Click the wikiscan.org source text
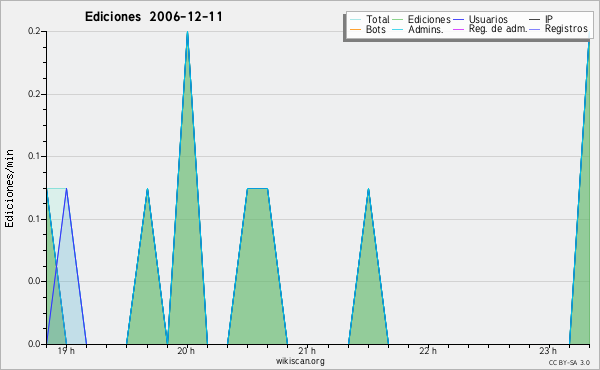Image resolution: width=600 pixels, height=370 pixels. (300, 361)
